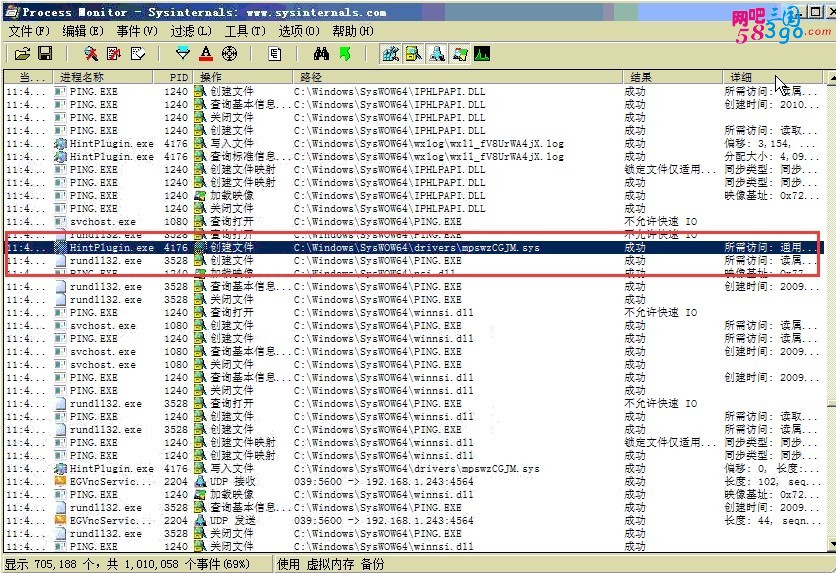836x573 pixels.
Task: Click the 详细 column header
Action: [773, 77]
